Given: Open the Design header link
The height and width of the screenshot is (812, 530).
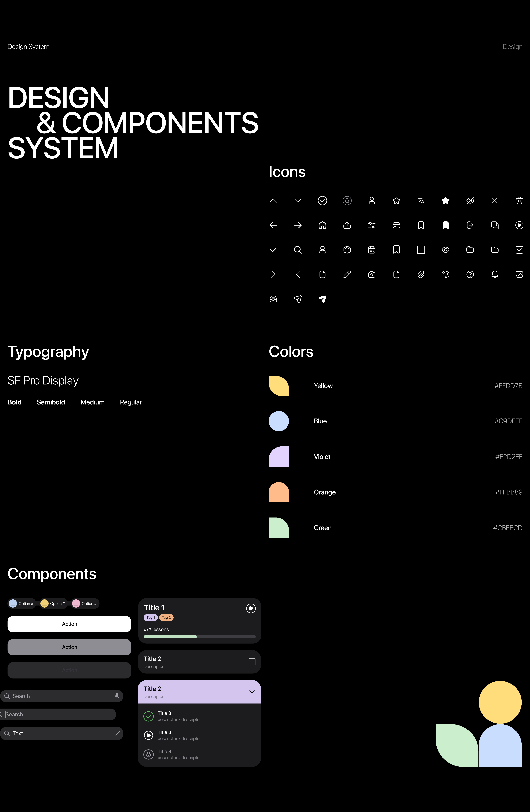Looking at the screenshot, I should click(512, 47).
